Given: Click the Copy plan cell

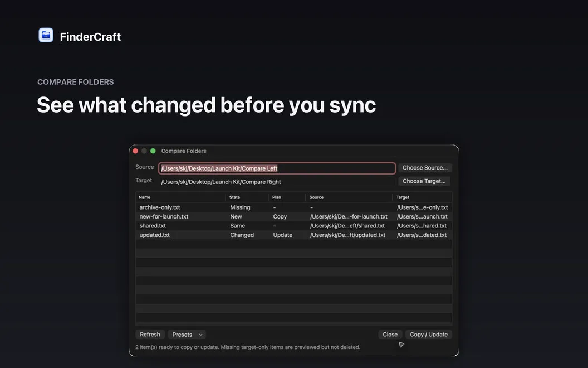Looking at the screenshot, I should [x=280, y=216].
